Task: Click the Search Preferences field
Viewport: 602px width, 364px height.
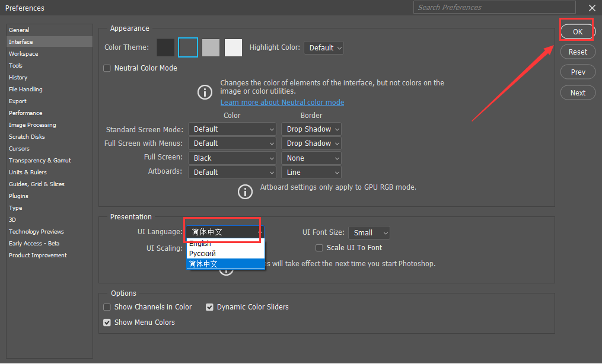Action: pos(493,7)
